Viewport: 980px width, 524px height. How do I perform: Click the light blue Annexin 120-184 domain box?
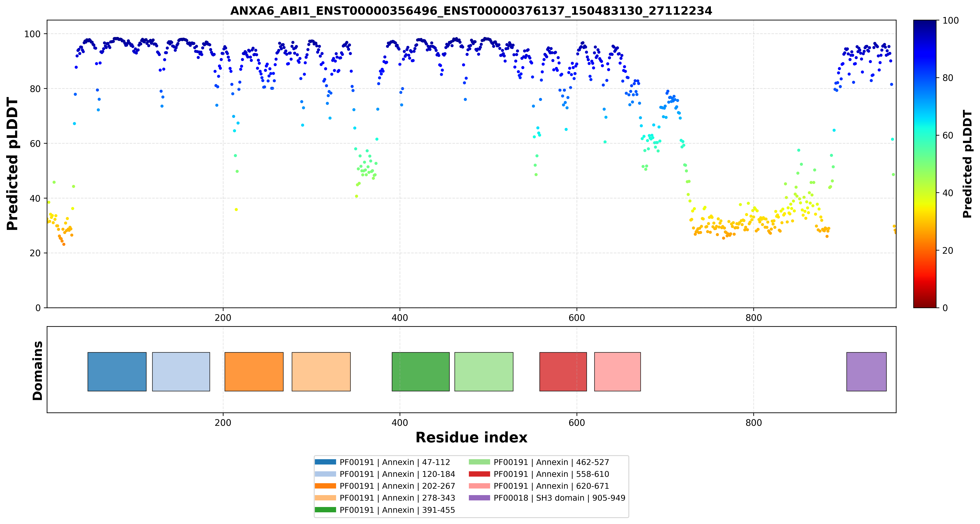click(181, 372)
